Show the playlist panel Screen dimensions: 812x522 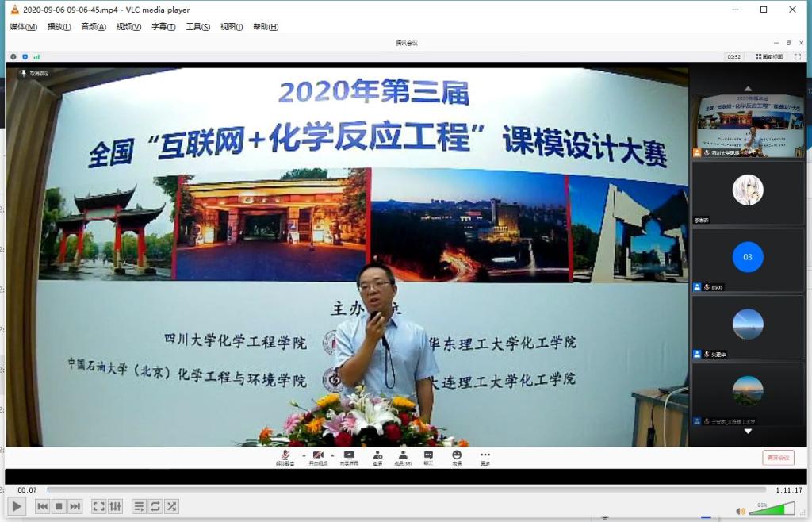click(x=139, y=506)
